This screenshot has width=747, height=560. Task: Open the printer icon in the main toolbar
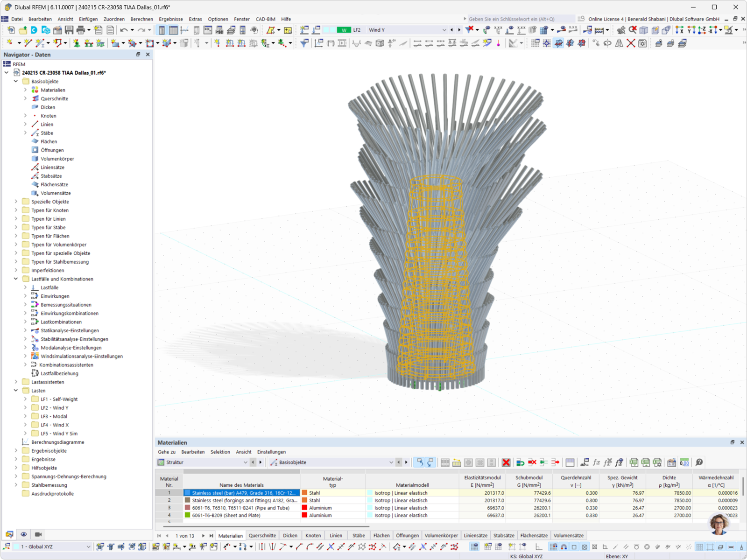click(x=80, y=29)
